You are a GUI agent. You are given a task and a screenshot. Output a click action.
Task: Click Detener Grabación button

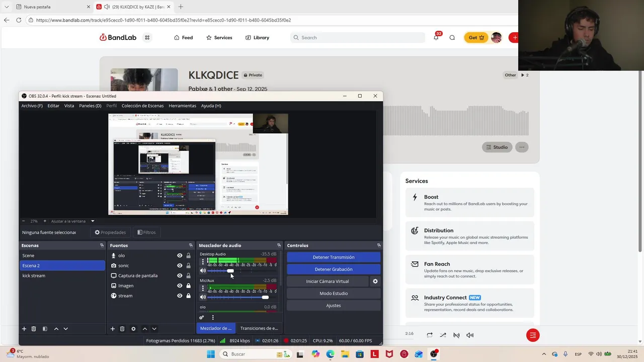click(334, 269)
